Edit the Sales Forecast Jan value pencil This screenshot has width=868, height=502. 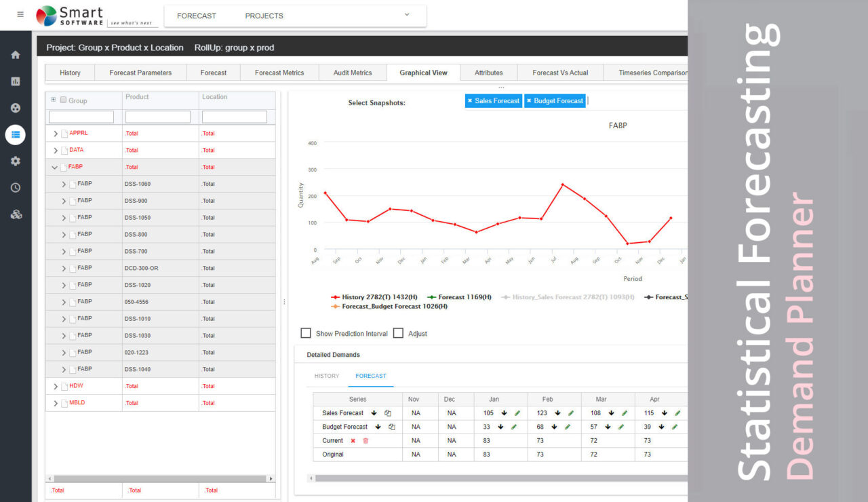517,413
